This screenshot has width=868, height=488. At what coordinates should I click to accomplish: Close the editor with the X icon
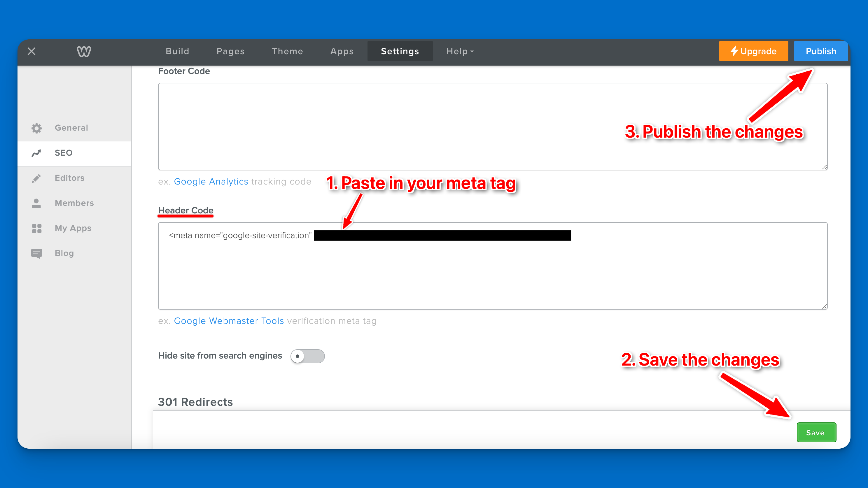31,51
